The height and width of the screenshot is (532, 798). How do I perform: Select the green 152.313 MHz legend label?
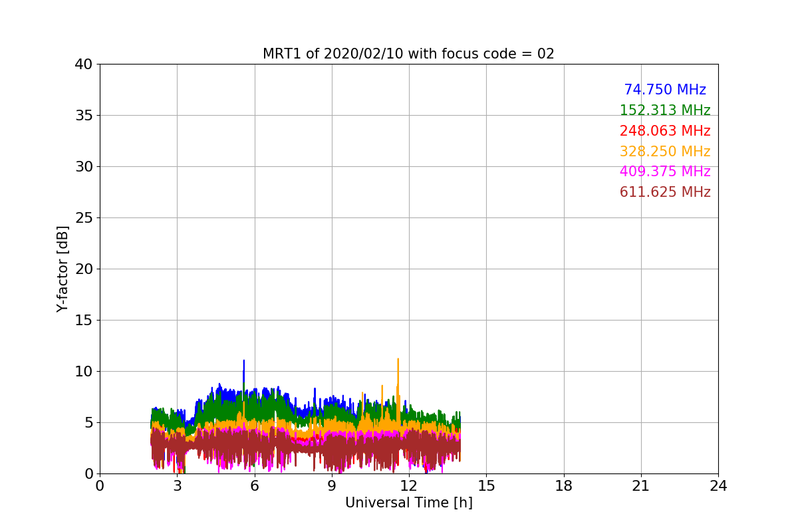[665, 110]
